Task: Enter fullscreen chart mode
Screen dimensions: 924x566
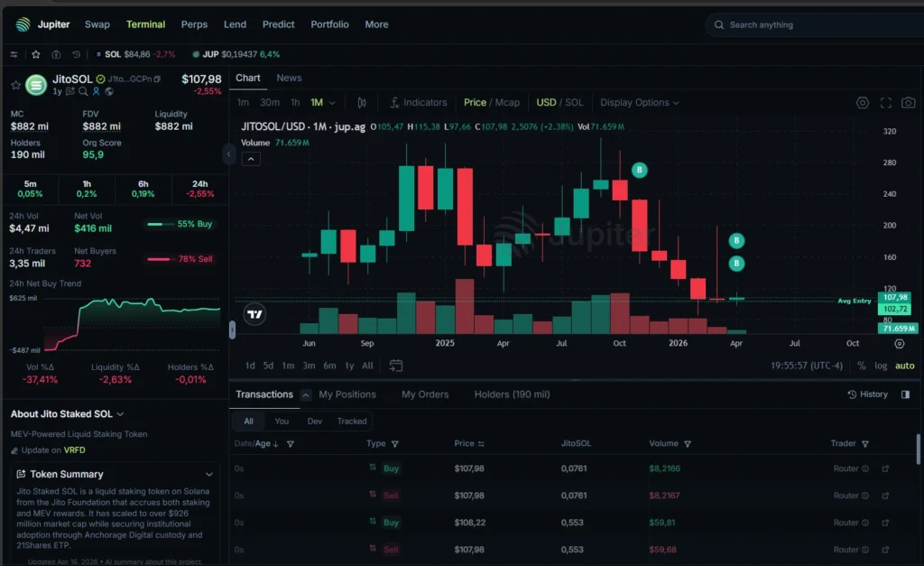Action: pyautogui.click(x=885, y=103)
